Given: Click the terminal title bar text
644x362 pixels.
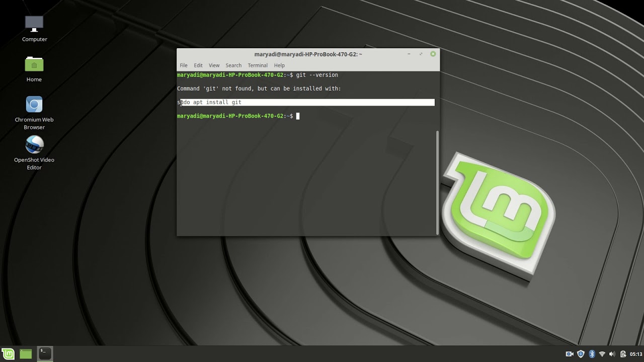Looking at the screenshot, I should pyautogui.click(x=308, y=54).
